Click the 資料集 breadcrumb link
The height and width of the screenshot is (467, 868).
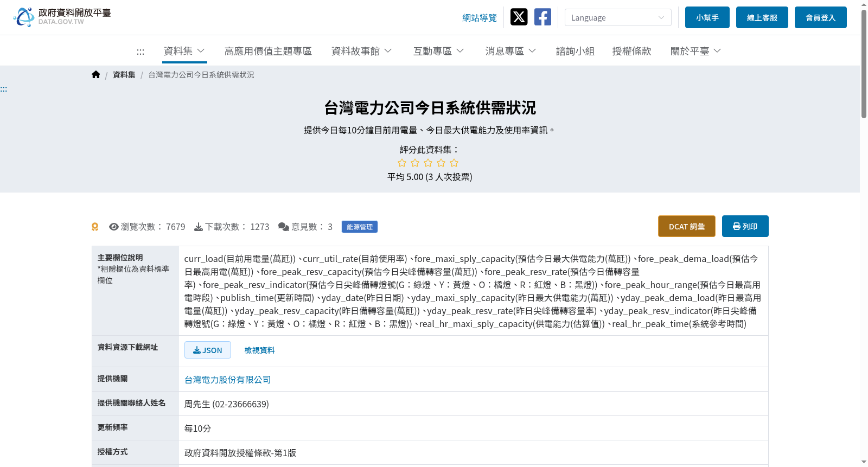tap(124, 75)
